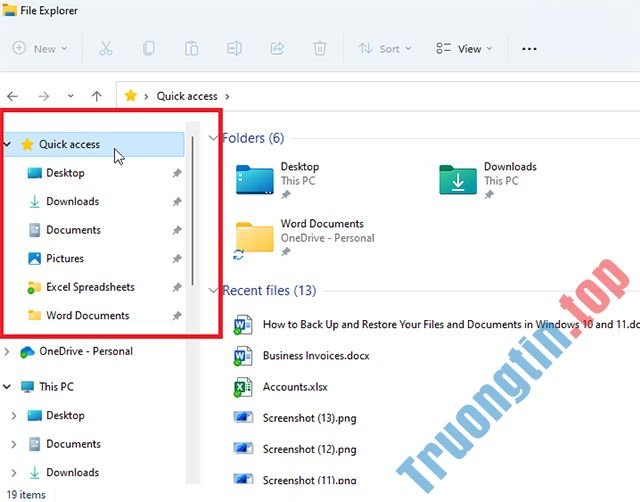The height and width of the screenshot is (502, 640).
Task: Select Downloads folder tile in Folders
Action: pos(488,180)
